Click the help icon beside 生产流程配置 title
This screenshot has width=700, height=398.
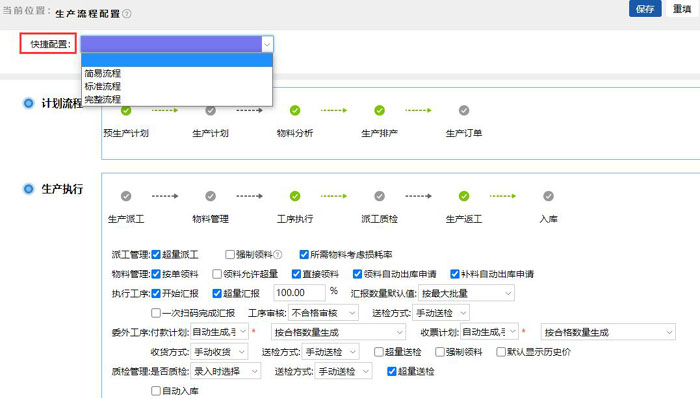pos(127,14)
